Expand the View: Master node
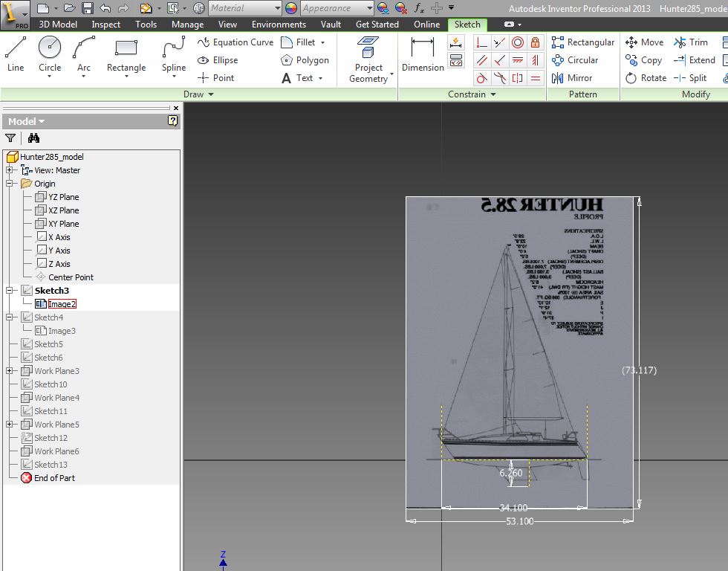 pyautogui.click(x=9, y=170)
